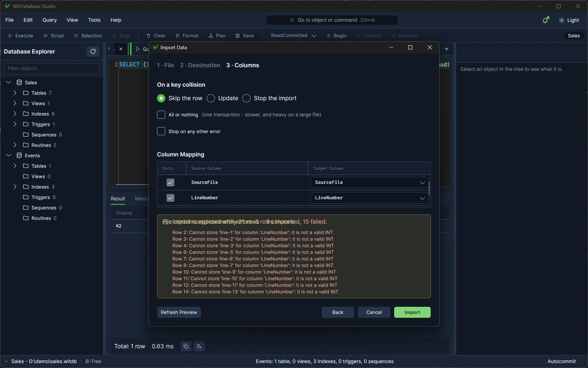Expand Sales Routines node
588x368 pixels.
click(x=15, y=145)
